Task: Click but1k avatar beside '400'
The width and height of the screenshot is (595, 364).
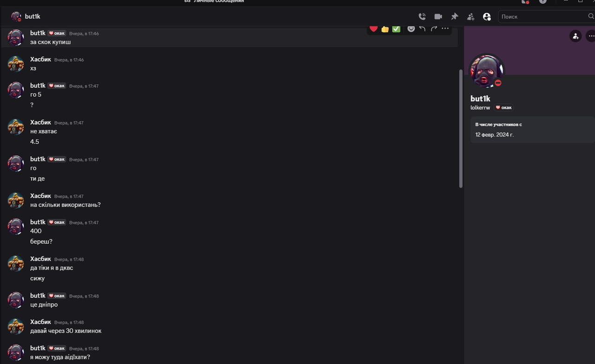Action: (16, 226)
